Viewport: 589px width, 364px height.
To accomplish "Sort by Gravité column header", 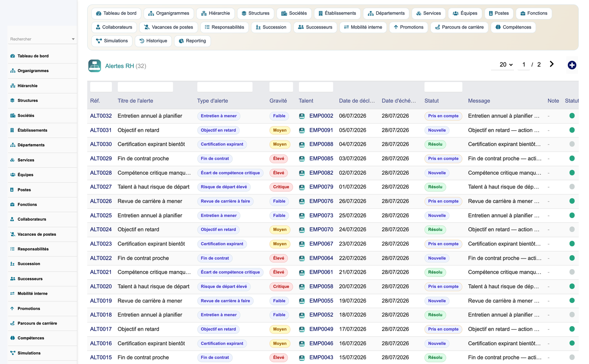I will 278,101.
